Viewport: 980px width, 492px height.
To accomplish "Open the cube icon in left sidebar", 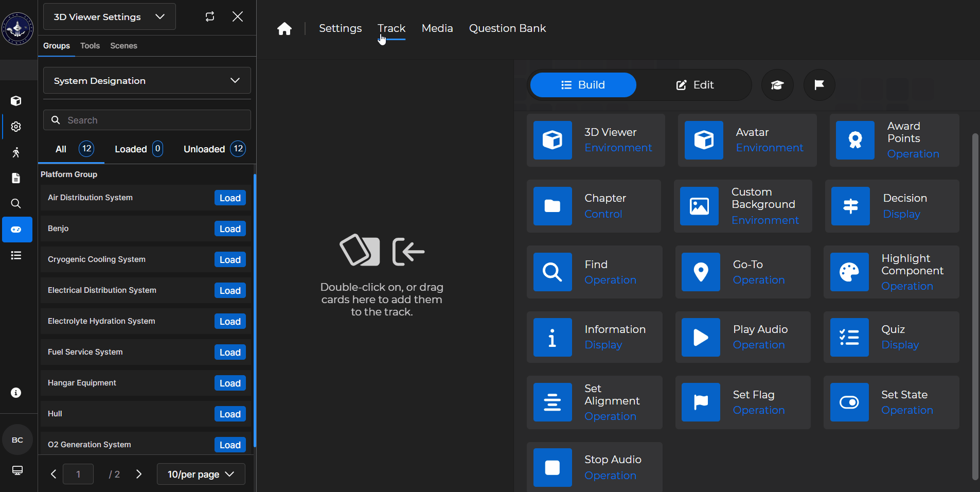I will (x=16, y=101).
